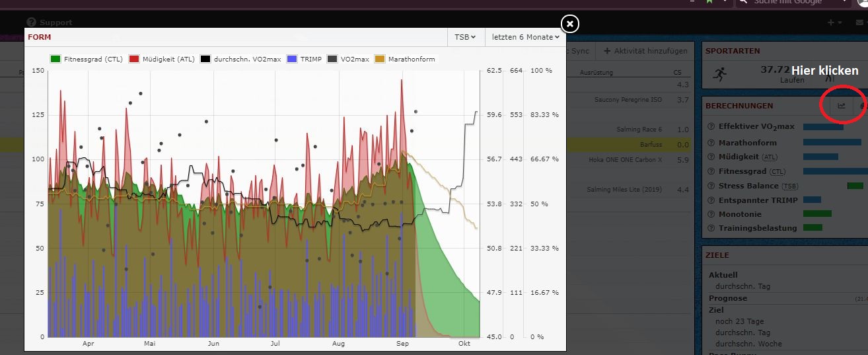Screen dimensions: 868x355
Task: Click help icon next to Trainingsbelastung
Action: (x=711, y=228)
